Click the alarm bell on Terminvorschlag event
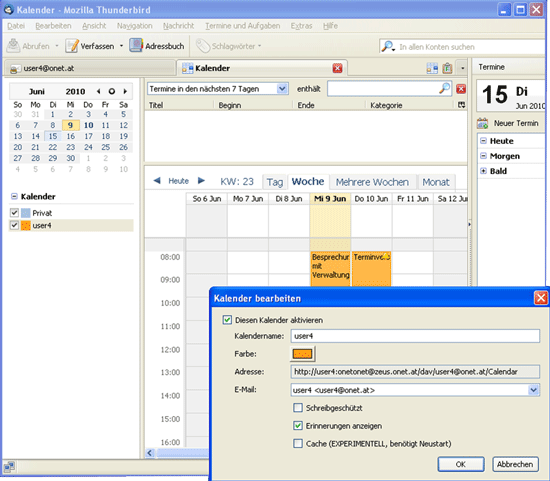The image size is (550, 481). [x=385, y=256]
